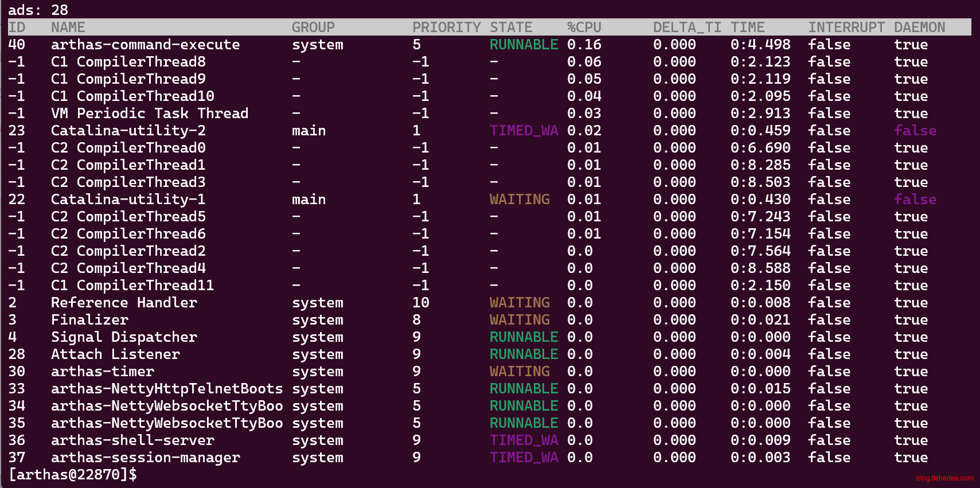This screenshot has height=488, width=980.
Task: Click the Attach Listener thread name
Action: (115, 354)
